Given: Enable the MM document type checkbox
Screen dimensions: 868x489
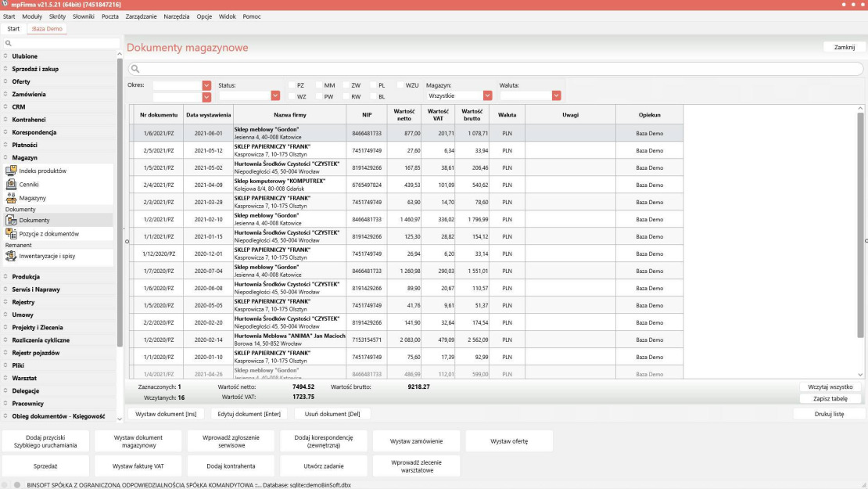Looking at the screenshot, I should [319, 85].
